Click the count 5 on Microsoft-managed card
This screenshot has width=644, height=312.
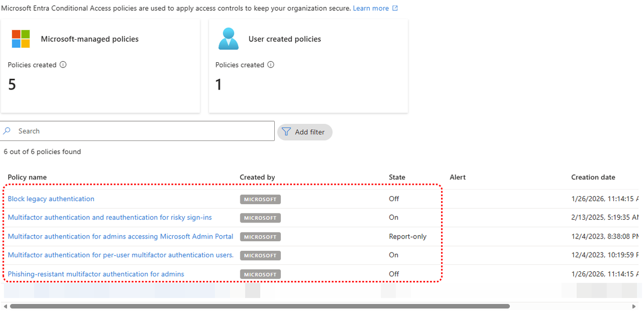tap(12, 85)
